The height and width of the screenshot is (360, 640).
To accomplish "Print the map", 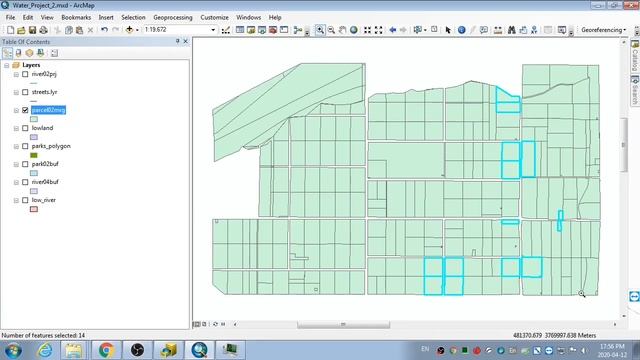I will [x=43, y=30].
